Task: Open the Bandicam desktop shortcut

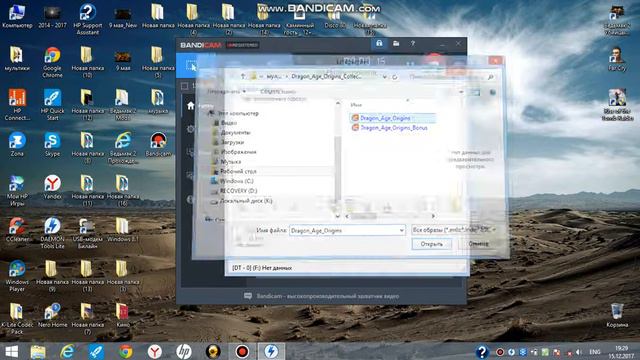Action: pyautogui.click(x=158, y=144)
